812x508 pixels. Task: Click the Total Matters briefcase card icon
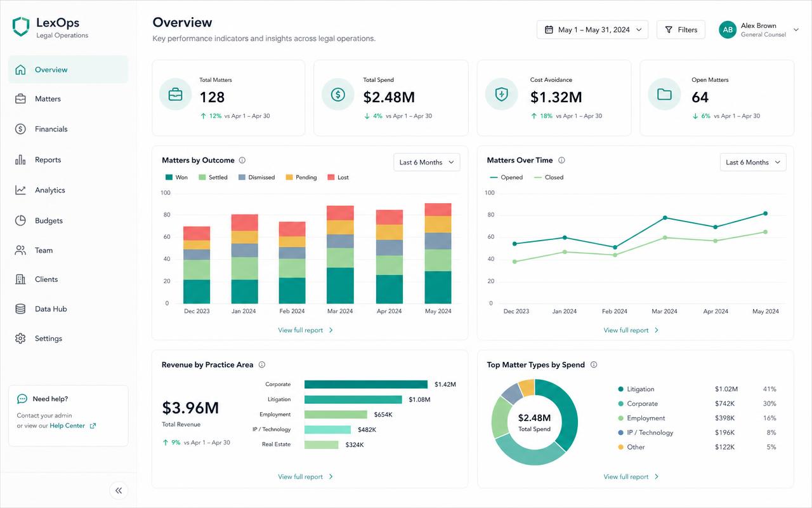pos(175,95)
